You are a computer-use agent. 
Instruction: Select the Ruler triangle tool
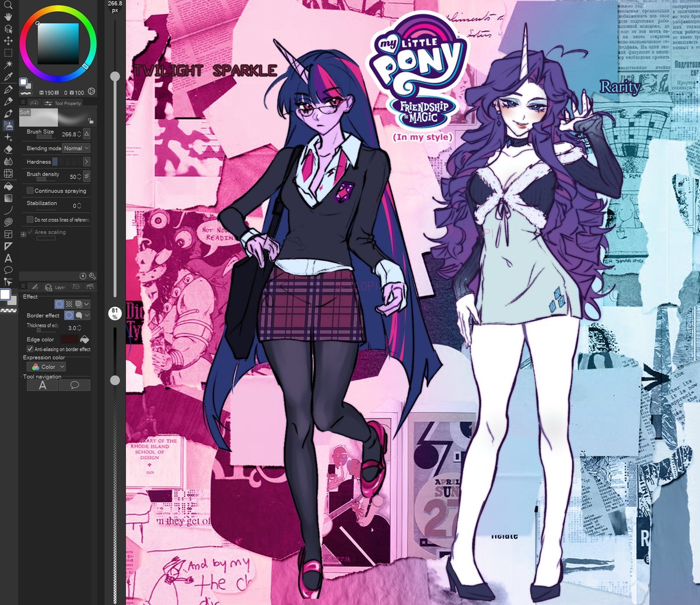pos(8,246)
